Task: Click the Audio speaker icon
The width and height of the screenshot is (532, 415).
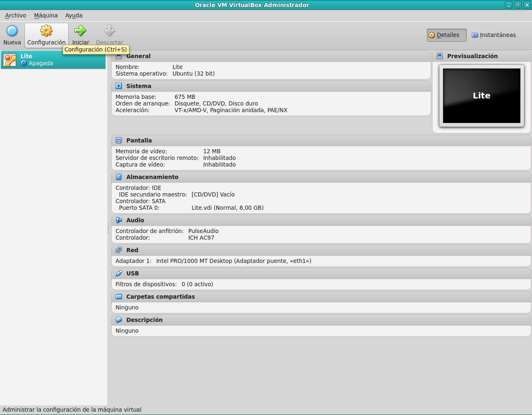Action: 119,220
